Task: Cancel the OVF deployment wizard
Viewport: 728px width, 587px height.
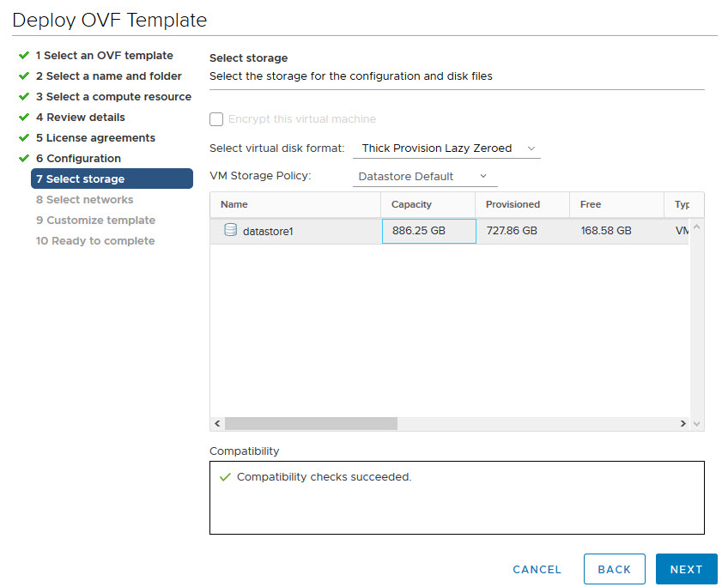Action: pyautogui.click(x=537, y=569)
